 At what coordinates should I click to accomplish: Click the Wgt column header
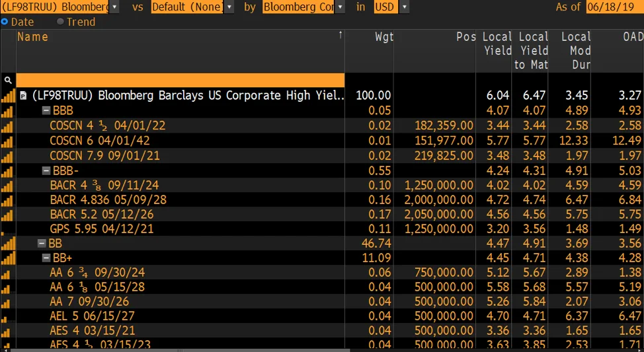point(383,37)
